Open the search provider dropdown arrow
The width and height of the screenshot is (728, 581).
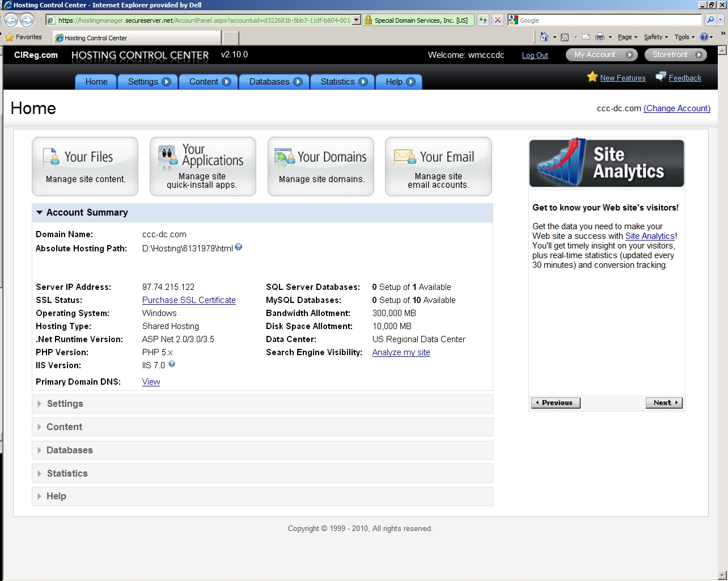tap(721, 20)
